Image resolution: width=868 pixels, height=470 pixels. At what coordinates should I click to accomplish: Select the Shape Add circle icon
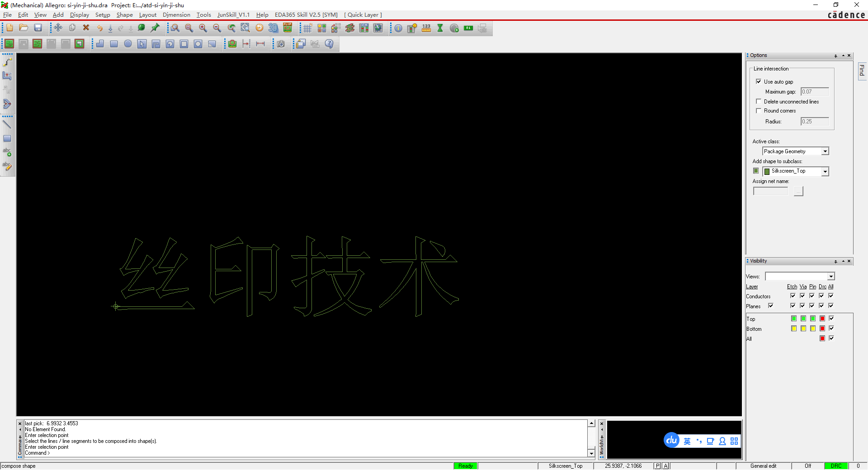pyautogui.click(x=128, y=44)
